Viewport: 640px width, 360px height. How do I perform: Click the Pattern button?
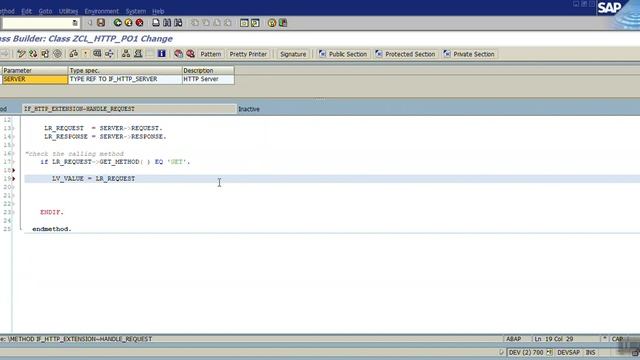(x=210, y=54)
